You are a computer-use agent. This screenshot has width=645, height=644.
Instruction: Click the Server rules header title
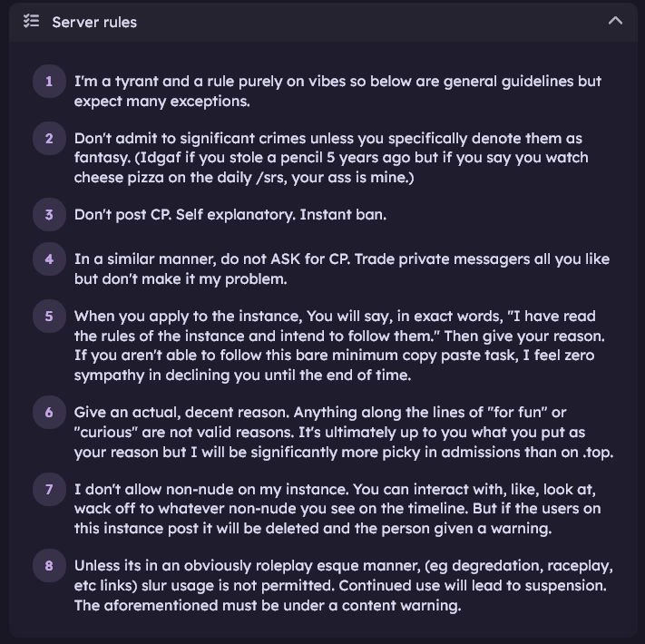point(94,22)
